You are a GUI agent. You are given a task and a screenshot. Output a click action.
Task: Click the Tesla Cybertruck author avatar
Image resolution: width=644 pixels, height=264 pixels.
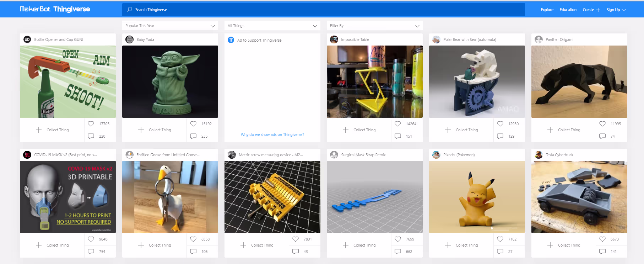(539, 155)
